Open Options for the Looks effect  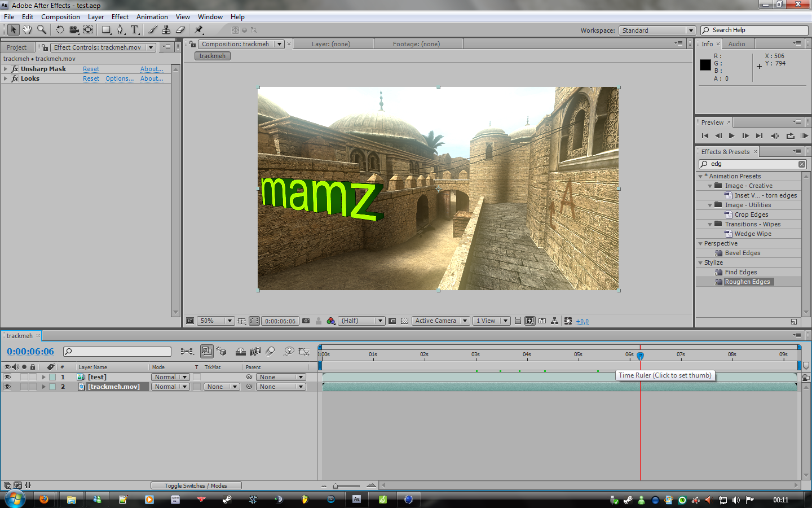[x=120, y=78]
